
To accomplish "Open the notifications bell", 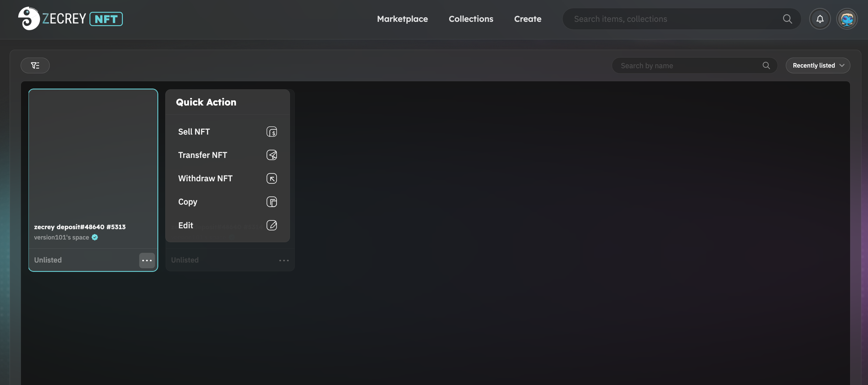I will click(x=820, y=19).
